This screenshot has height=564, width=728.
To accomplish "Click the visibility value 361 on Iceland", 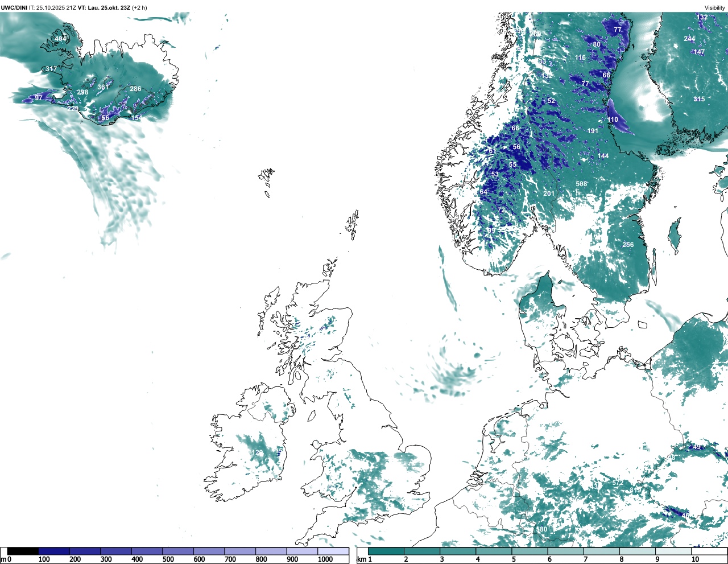I will tap(103, 87).
